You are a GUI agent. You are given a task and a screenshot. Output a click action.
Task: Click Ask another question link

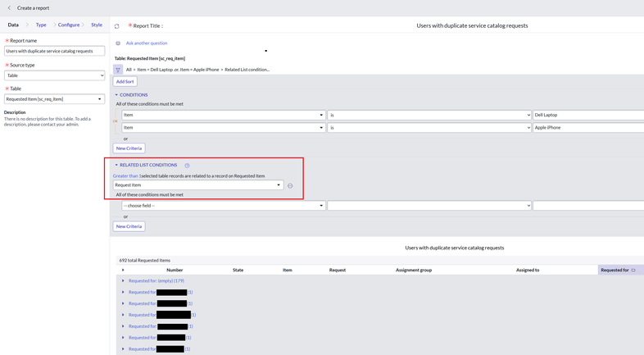[x=147, y=43]
